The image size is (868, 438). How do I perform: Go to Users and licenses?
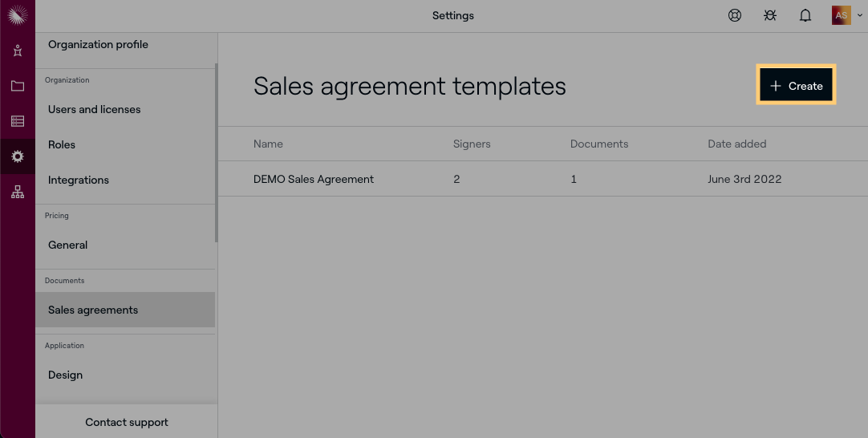[x=95, y=109]
